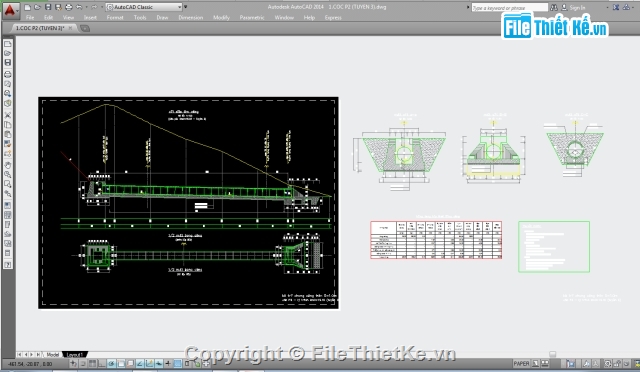Toggle PAPER space button in status bar
This screenshot has height=372, width=640.
point(521,363)
